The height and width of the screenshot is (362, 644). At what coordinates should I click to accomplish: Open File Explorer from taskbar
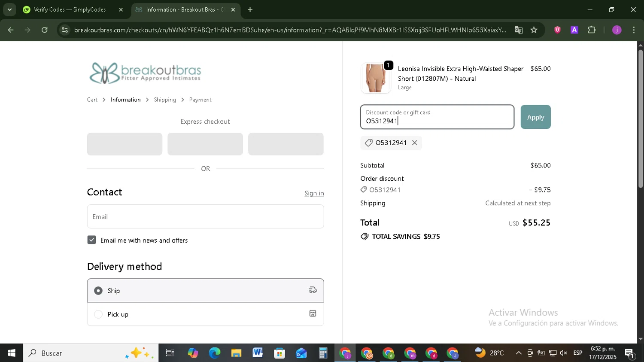point(236,353)
